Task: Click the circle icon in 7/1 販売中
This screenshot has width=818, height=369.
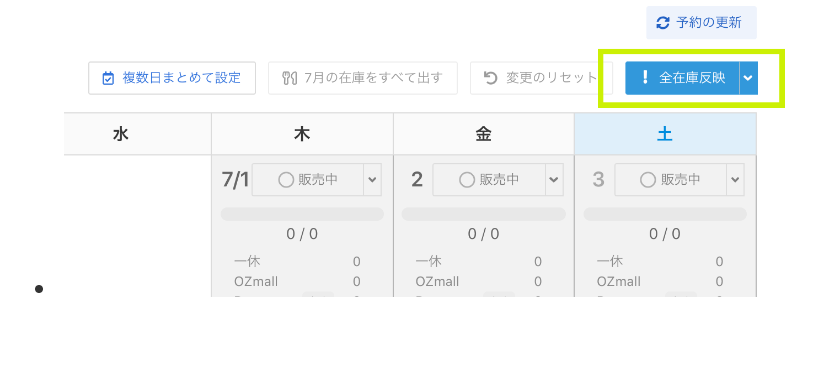Action: point(286,180)
